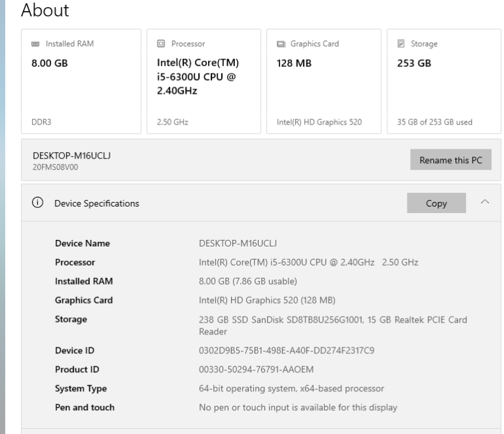Click the System Type value text

[x=292, y=389]
